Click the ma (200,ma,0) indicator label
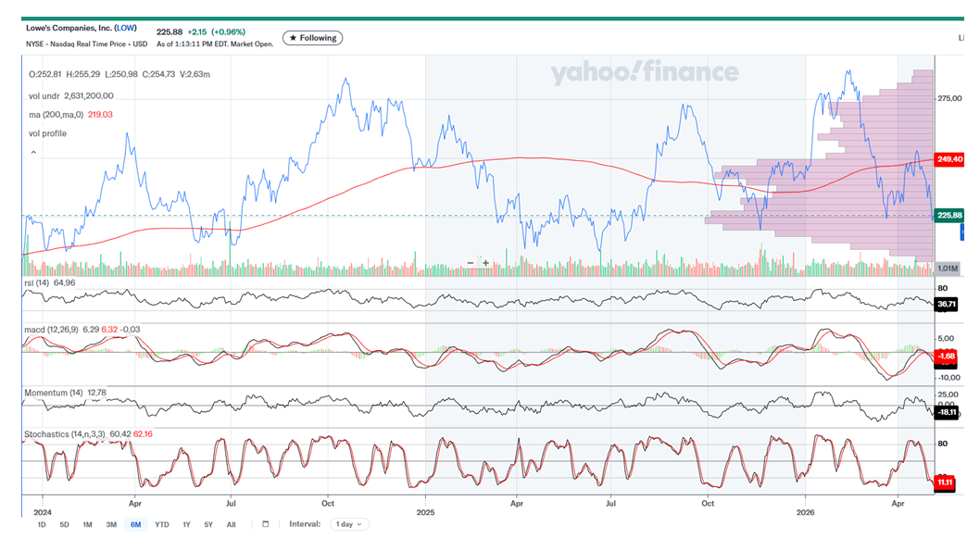This screenshot has height=551, width=980. 57,115
